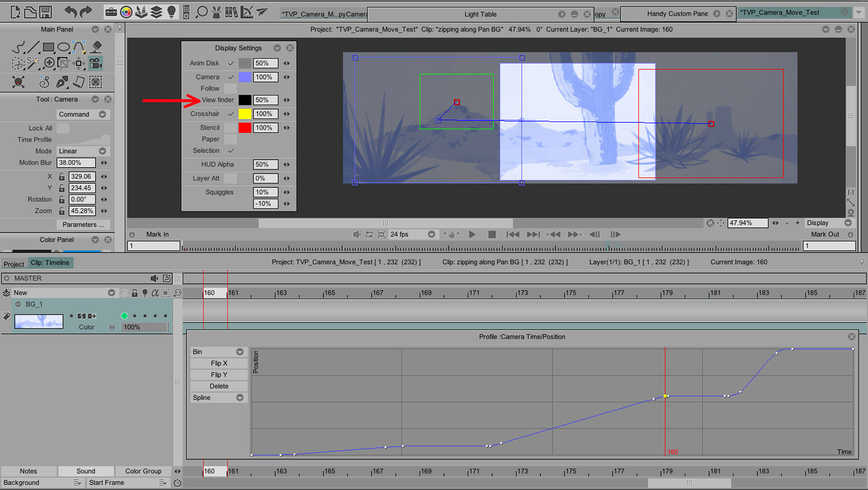Toggle the Camera display checkbox
The image size is (868, 490).
231,77
